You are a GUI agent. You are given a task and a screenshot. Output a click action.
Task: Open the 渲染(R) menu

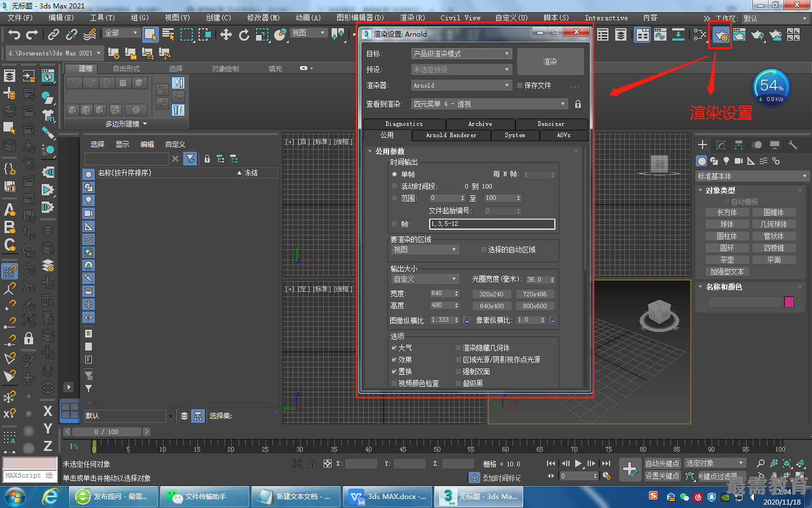click(x=412, y=17)
